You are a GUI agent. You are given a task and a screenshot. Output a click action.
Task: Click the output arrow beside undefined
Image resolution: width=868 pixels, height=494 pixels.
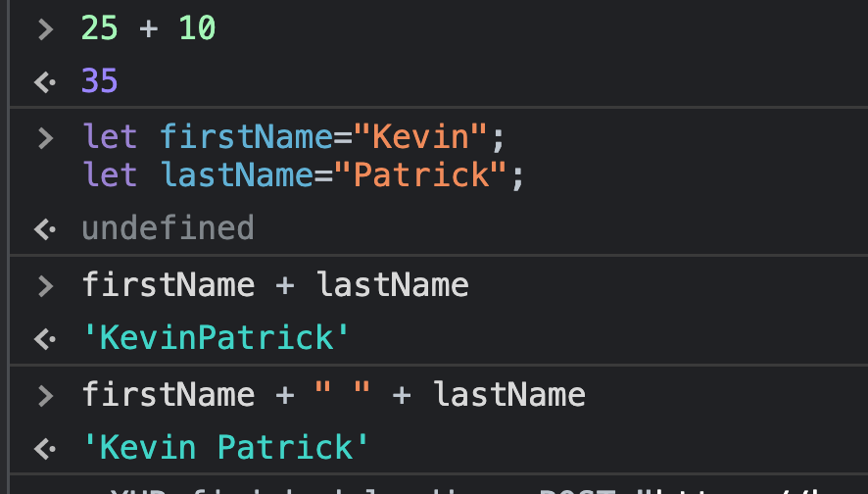pyautogui.click(x=45, y=229)
